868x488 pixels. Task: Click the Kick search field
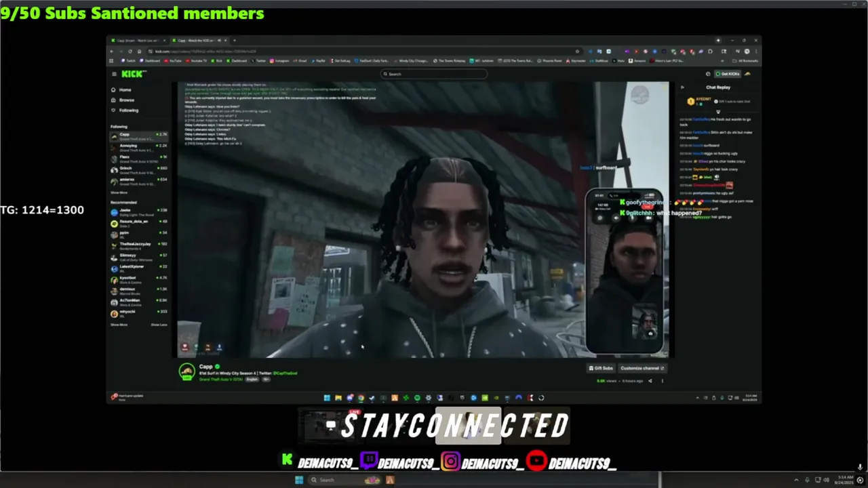click(x=434, y=74)
